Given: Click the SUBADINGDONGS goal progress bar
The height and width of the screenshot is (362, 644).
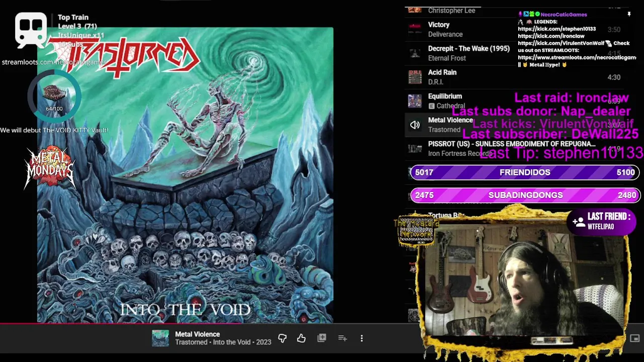Looking at the screenshot, I should tap(525, 195).
